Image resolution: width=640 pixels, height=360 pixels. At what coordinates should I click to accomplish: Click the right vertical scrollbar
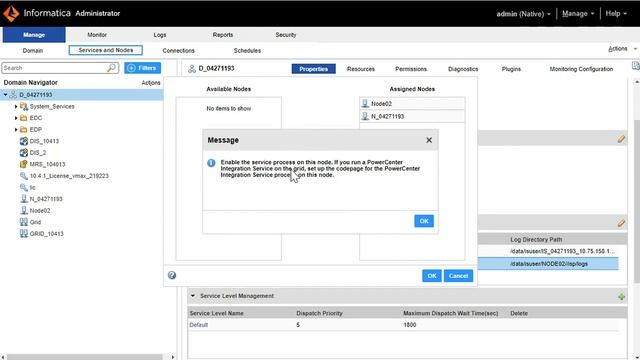637,202
